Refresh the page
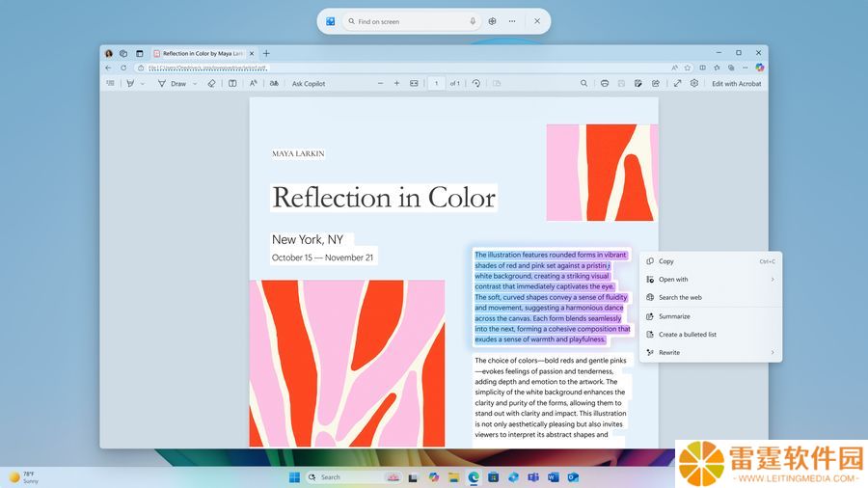The image size is (868, 488). click(x=123, y=68)
